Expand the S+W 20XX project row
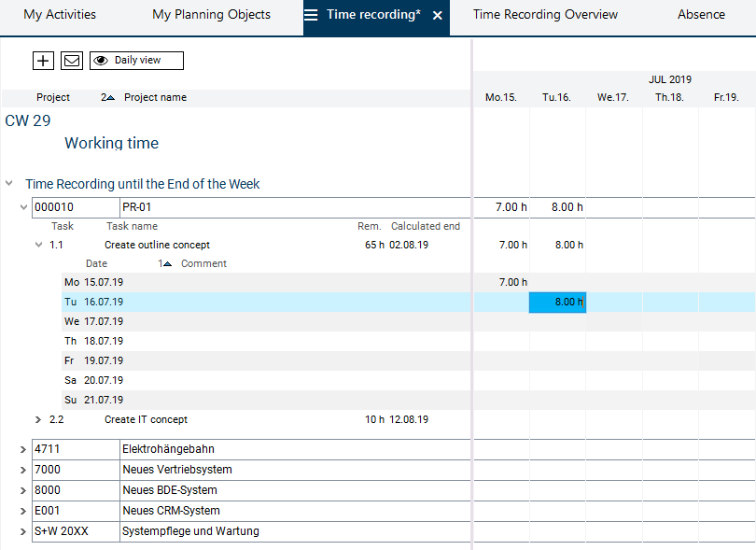This screenshot has width=756, height=550. (x=23, y=531)
